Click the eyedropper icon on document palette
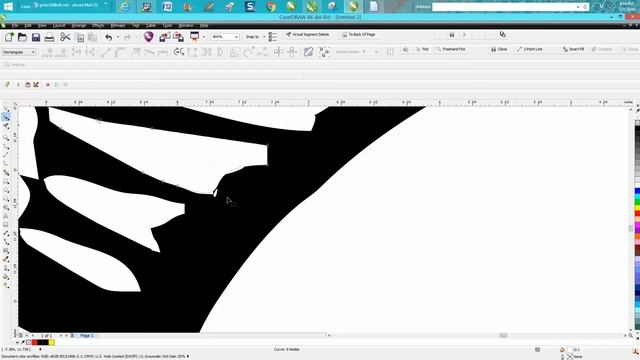Screen dimensions: 640x360 coord(22,342)
